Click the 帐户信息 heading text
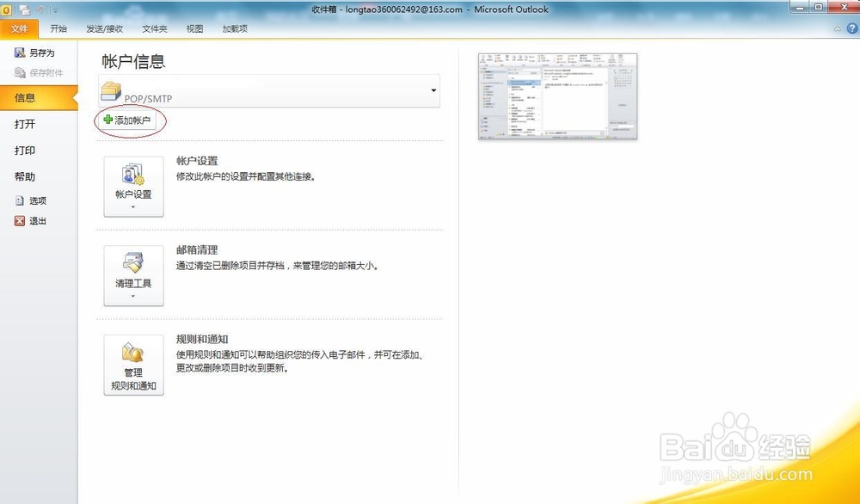Viewport: 860px width, 504px height. click(133, 61)
